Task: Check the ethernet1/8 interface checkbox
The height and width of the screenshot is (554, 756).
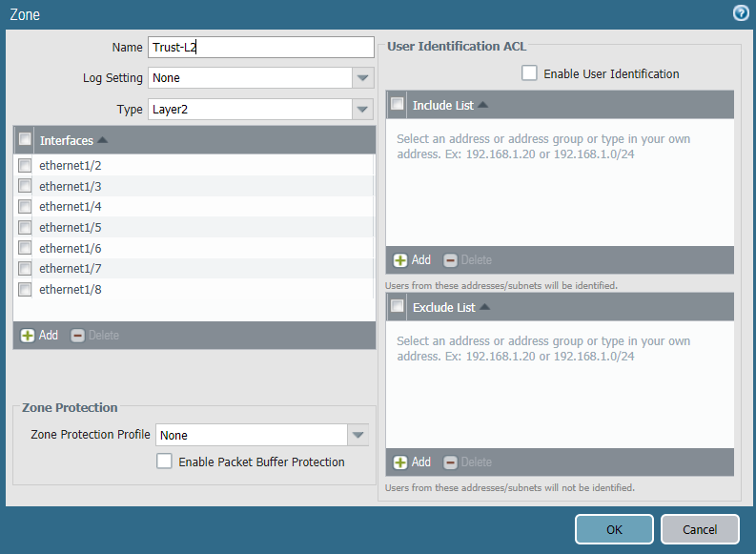Action: tap(25, 289)
